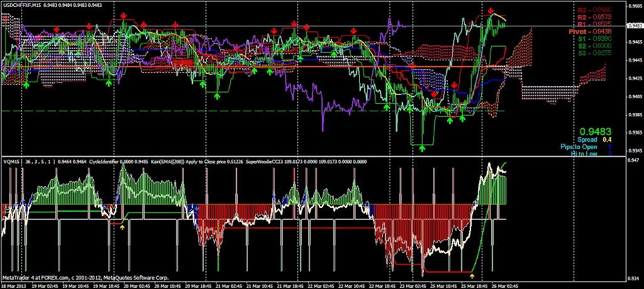This screenshot has height=289, width=644.
Task: Click the USDCHFFXF,M15 chart title label
Action: tap(26, 6)
